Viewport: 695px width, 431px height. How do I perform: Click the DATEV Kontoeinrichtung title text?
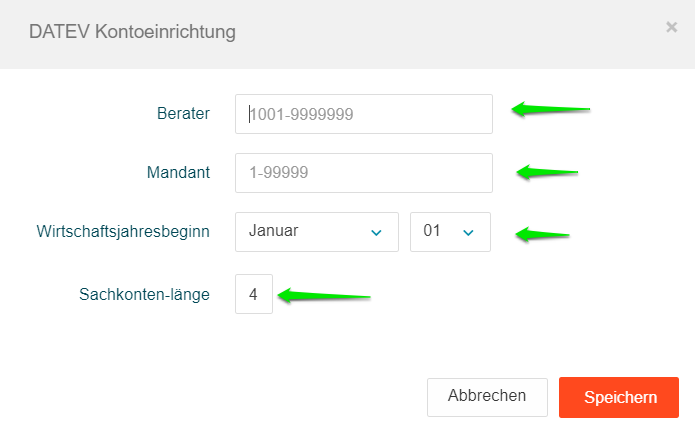point(133,32)
